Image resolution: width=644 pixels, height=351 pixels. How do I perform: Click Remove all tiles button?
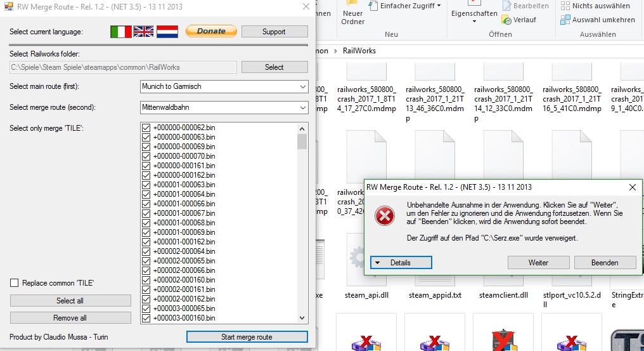coord(70,317)
